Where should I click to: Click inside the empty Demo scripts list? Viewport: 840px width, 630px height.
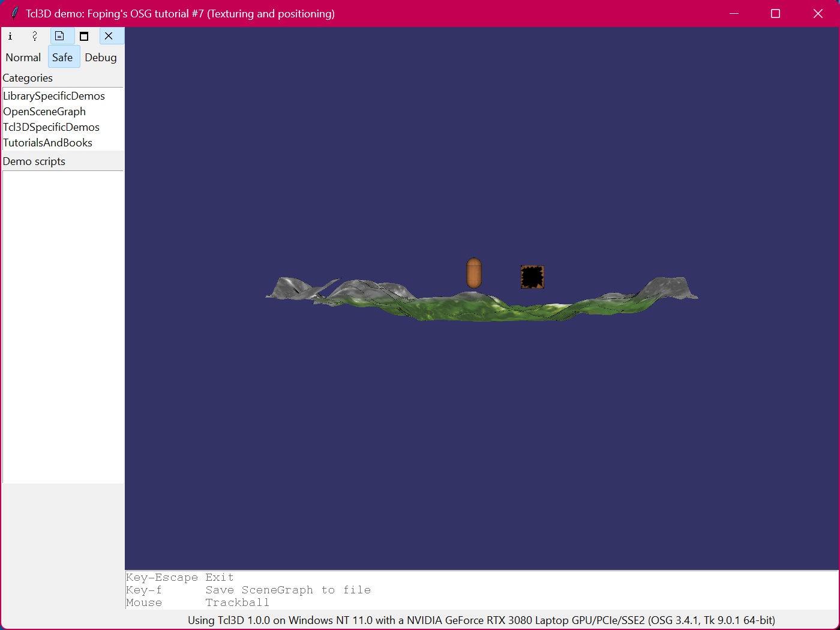[x=62, y=327]
